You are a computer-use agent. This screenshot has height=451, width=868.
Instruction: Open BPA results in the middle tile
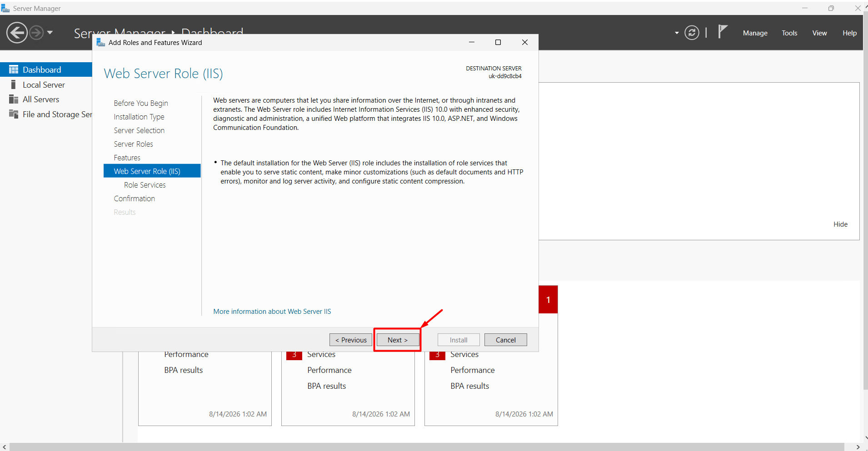pos(327,386)
